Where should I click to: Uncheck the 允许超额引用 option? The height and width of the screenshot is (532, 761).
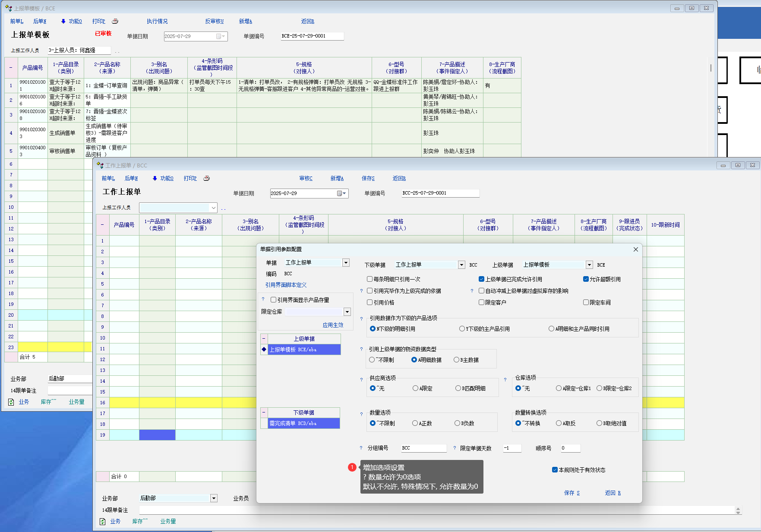586,279
